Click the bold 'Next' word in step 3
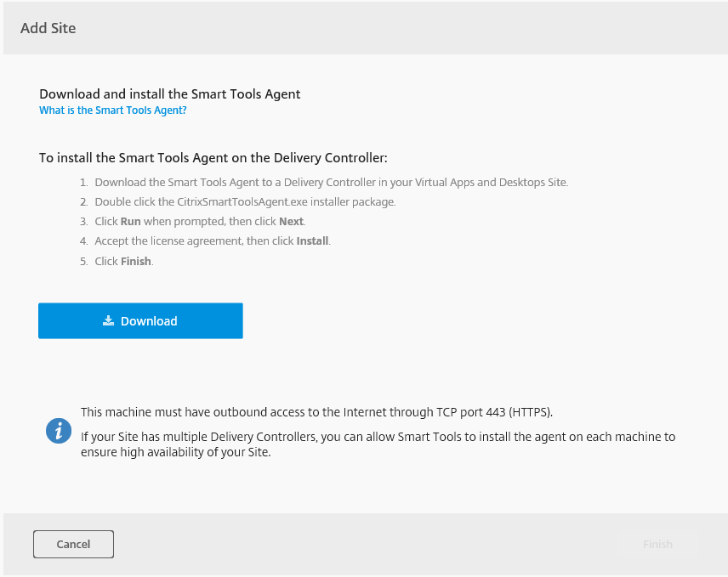Image resolution: width=728 pixels, height=577 pixels. pos(291,222)
